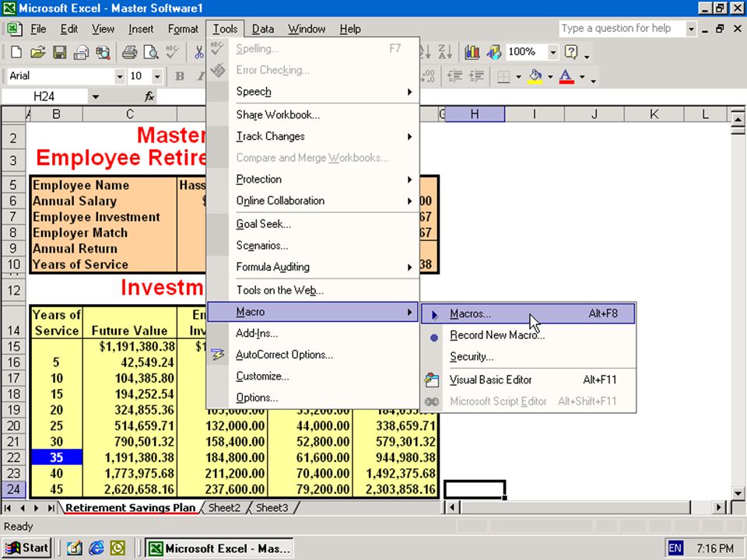Toggle Bold formatting
The image size is (747, 560).
180,76
